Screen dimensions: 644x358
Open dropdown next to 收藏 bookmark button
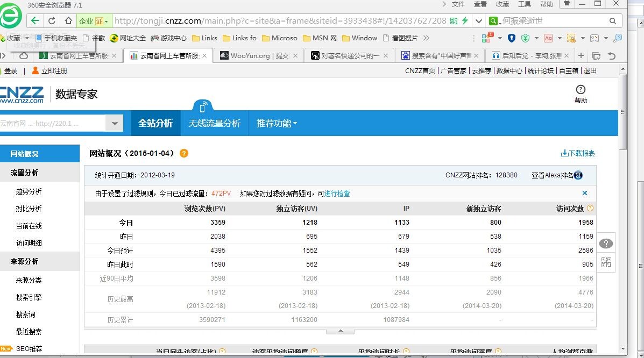pos(27,38)
